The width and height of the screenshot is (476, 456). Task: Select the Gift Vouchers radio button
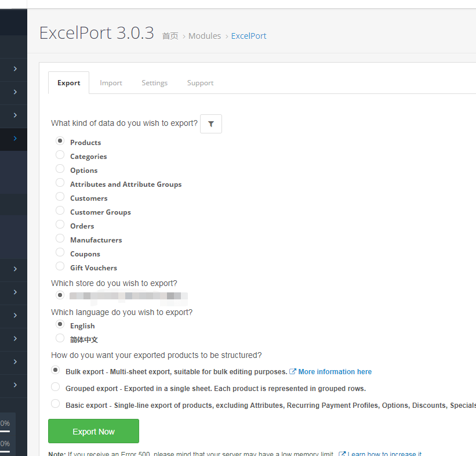(60, 266)
